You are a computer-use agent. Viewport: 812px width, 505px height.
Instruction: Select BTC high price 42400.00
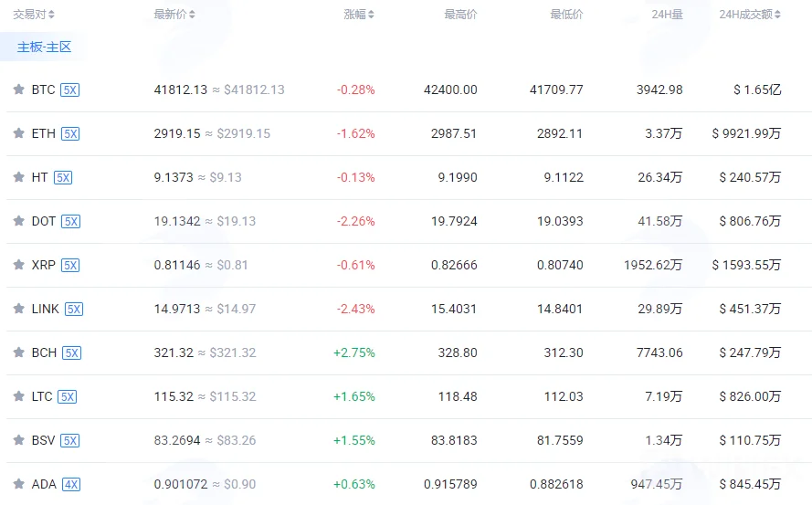(x=450, y=89)
